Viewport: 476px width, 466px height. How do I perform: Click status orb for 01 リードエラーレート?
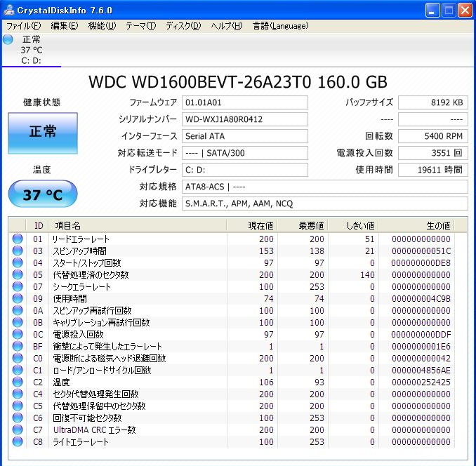click(x=18, y=239)
